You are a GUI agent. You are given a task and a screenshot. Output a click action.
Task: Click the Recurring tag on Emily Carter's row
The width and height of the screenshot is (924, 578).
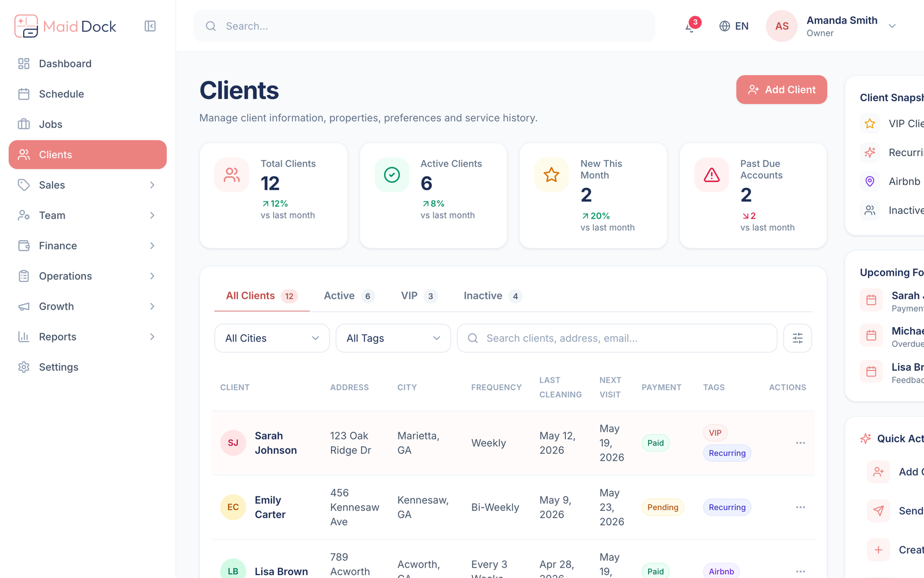coord(727,507)
